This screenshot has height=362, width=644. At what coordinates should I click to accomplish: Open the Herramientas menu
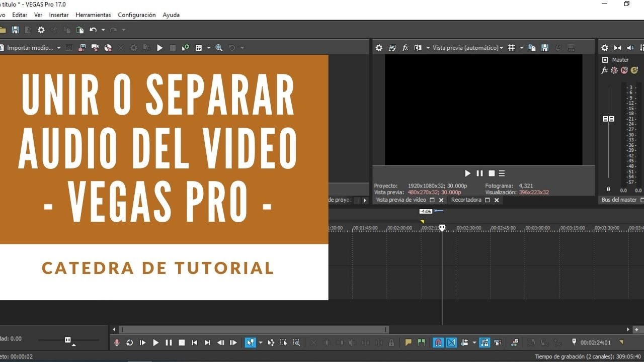click(x=93, y=15)
